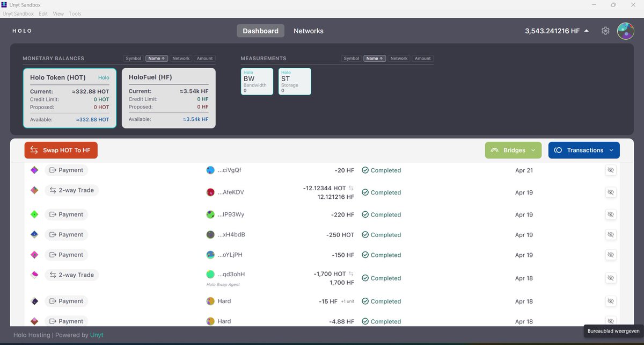Screen dimensions: 644x345
Task: Hide the -15 HF Hard payment using the eye icon
Action: coord(610,301)
